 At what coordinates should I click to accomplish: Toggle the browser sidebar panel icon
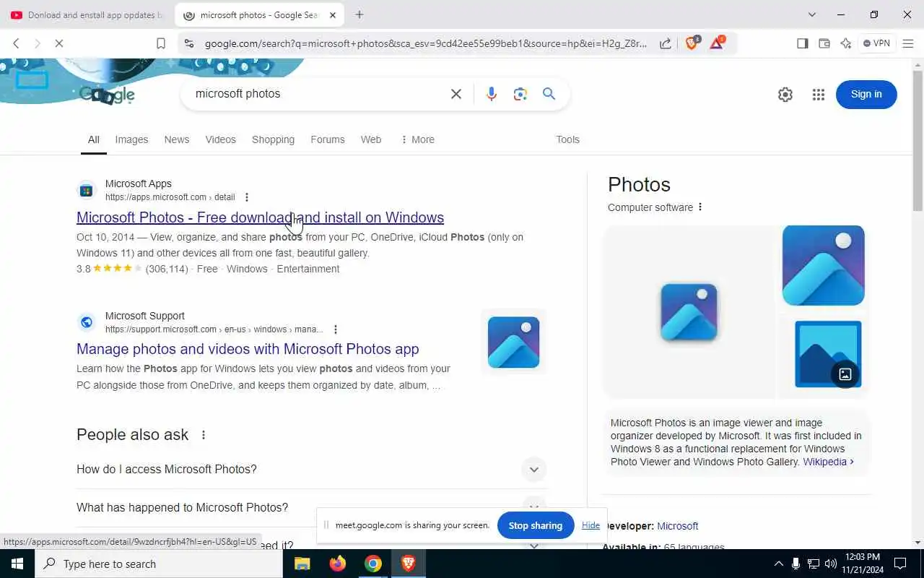(802, 43)
